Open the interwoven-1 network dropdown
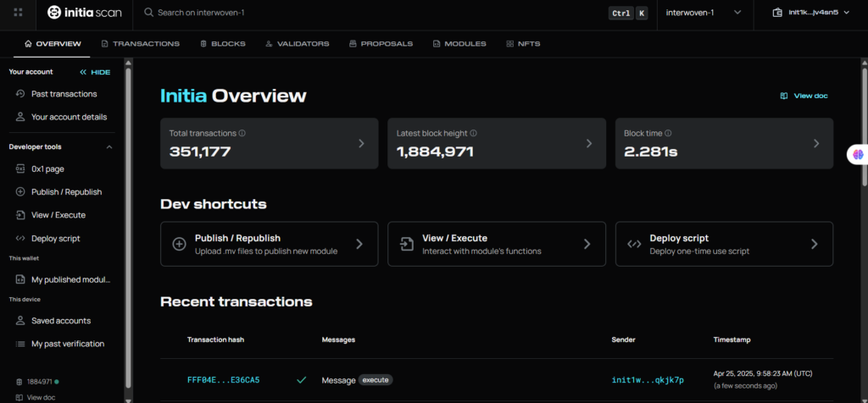This screenshot has height=403, width=868. click(704, 12)
